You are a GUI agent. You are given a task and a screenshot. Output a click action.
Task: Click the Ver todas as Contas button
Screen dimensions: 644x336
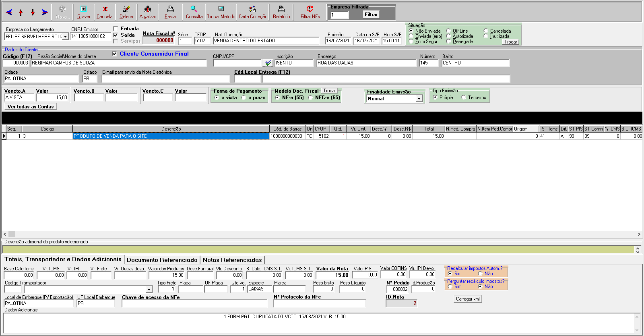[x=31, y=107]
